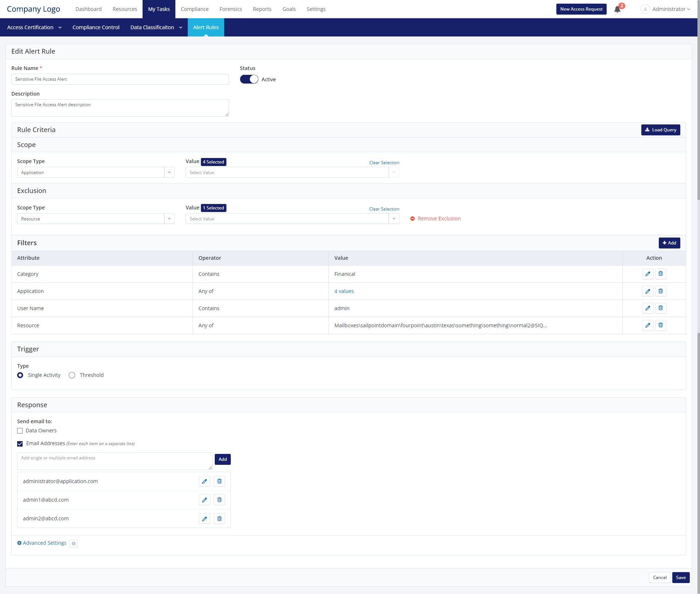Open the Forensics menu
Viewport: 700px width, 594px height.
point(230,9)
